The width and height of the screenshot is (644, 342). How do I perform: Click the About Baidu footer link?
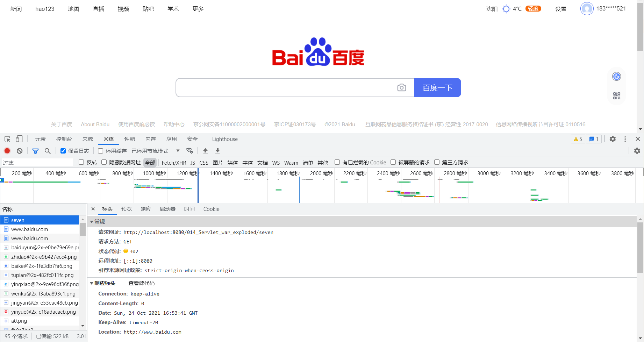click(95, 124)
